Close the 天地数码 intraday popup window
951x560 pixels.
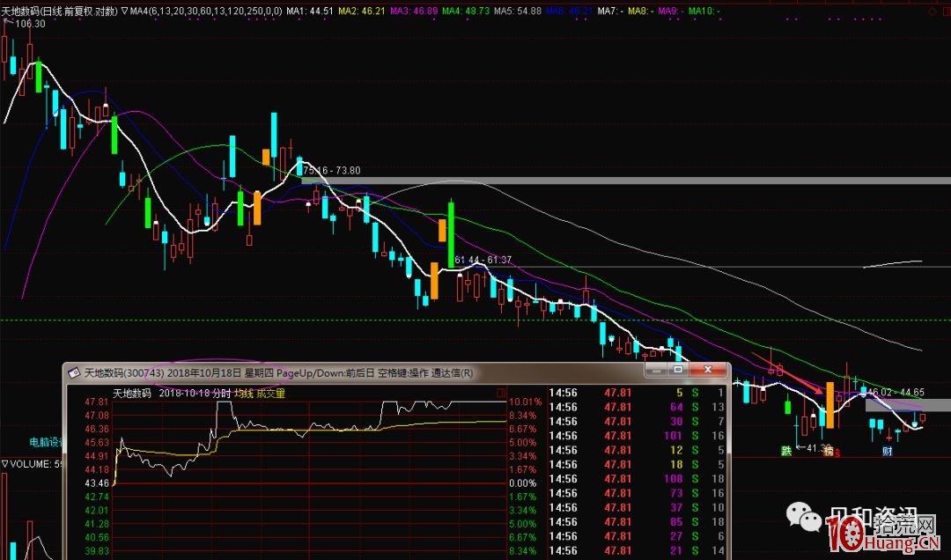(x=707, y=370)
